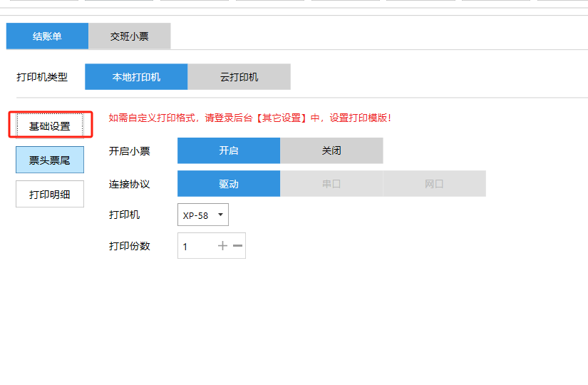The height and width of the screenshot is (385, 588).
Task: Turn on receipt printing with 开启
Action: pyautogui.click(x=228, y=150)
